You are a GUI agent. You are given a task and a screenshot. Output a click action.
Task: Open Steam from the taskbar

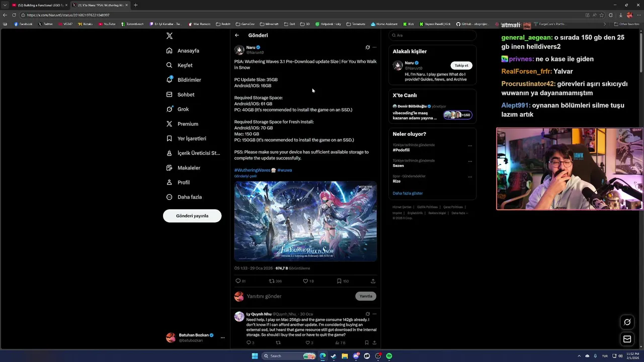[x=333, y=356]
